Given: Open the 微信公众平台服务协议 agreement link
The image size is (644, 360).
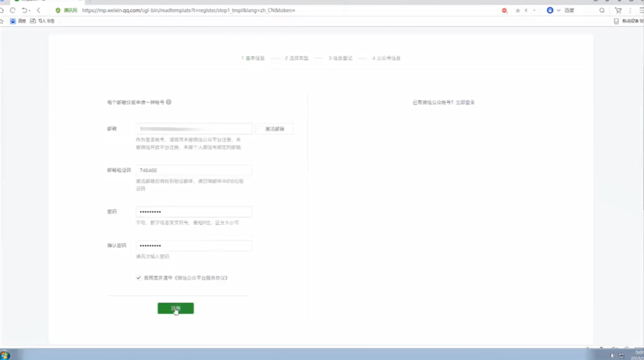Looking at the screenshot, I should coord(201,277).
